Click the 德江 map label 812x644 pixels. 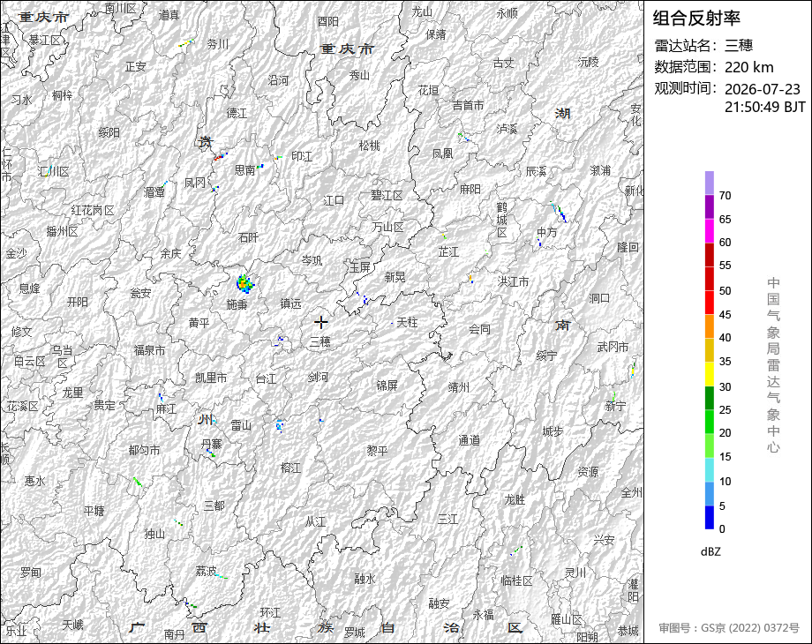click(x=237, y=113)
